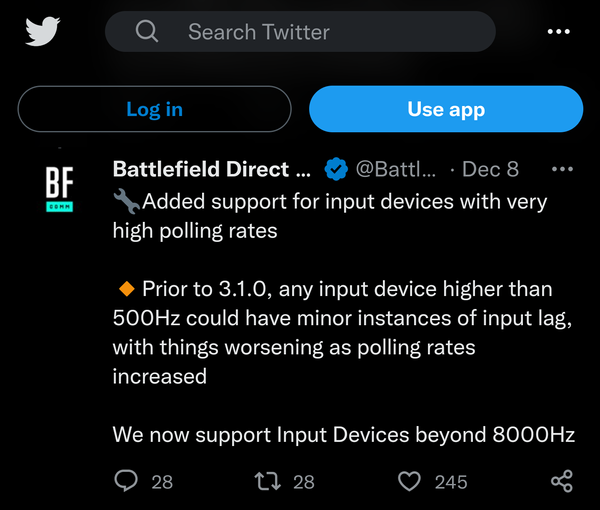Viewport: 600px width, 510px height.
Task: Click the 245 likes count
Action: click(451, 482)
